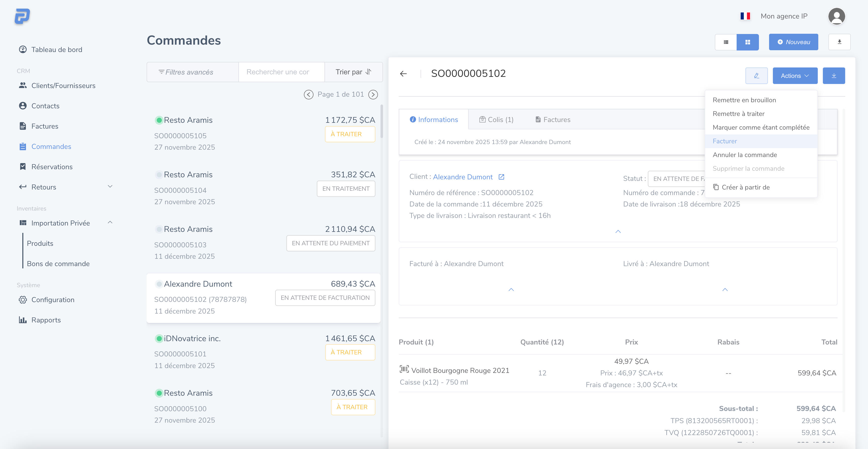Open Alexandre Dumont client link
Viewport: 868px width, 449px height.
click(462, 177)
